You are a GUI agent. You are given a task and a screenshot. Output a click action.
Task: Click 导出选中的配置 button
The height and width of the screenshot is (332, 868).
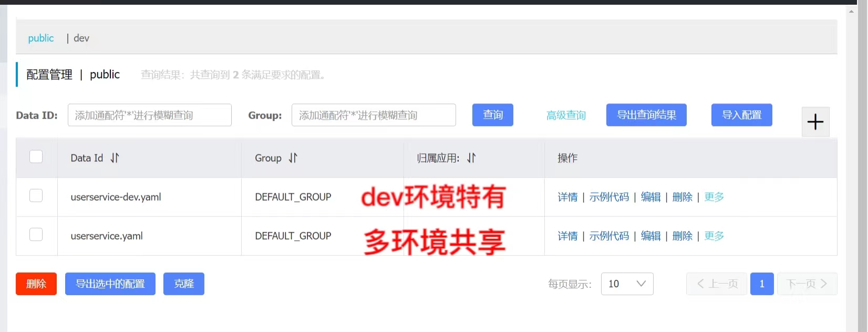point(110,284)
